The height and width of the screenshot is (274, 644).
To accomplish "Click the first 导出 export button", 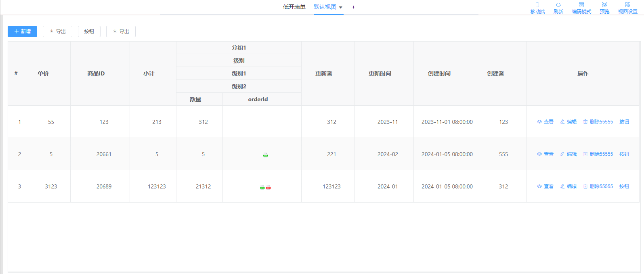I will (57, 31).
